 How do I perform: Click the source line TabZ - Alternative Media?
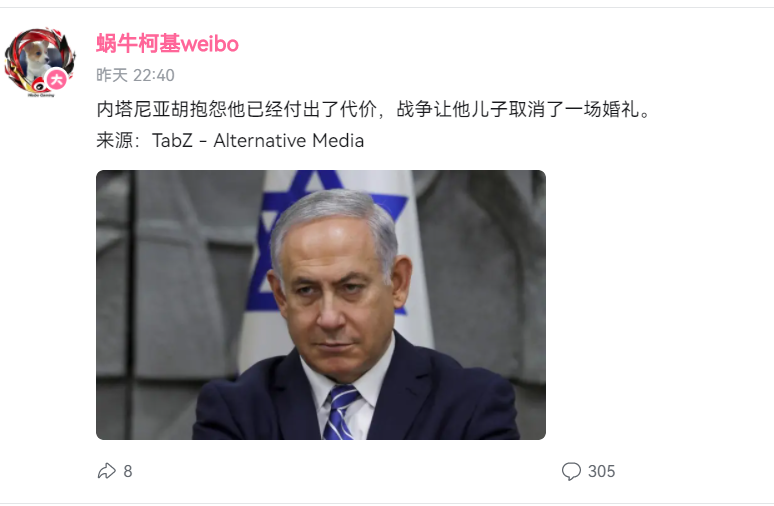coord(230,141)
